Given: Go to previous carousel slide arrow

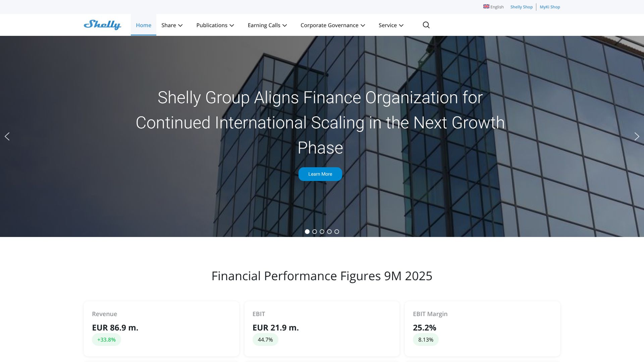Looking at the screenshot, I should pos(7,136).
